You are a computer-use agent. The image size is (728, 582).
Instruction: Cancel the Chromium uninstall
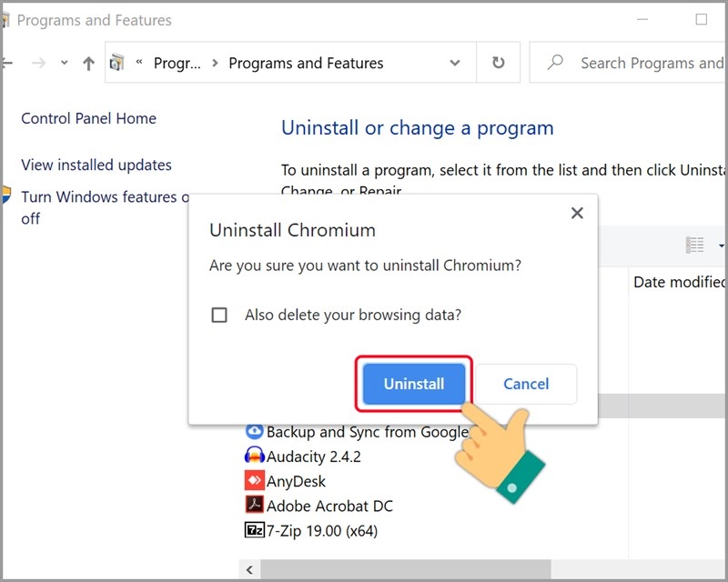point(526,384)
